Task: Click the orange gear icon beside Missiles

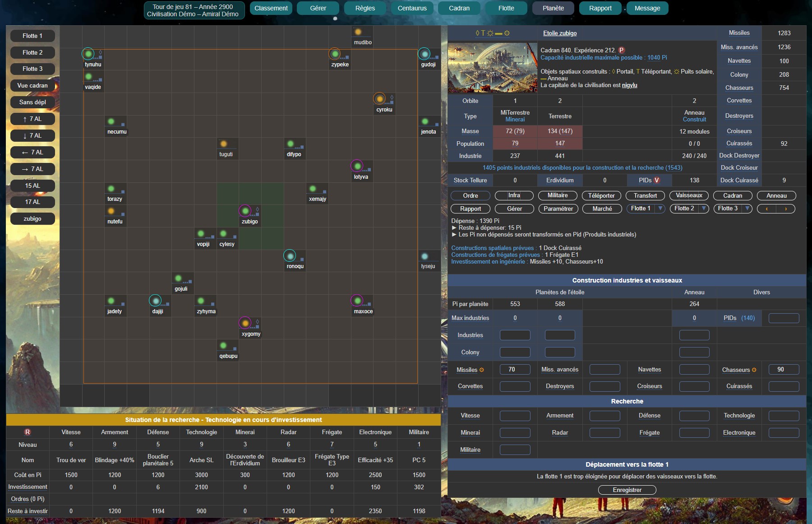Action: (x=482, y=370)
